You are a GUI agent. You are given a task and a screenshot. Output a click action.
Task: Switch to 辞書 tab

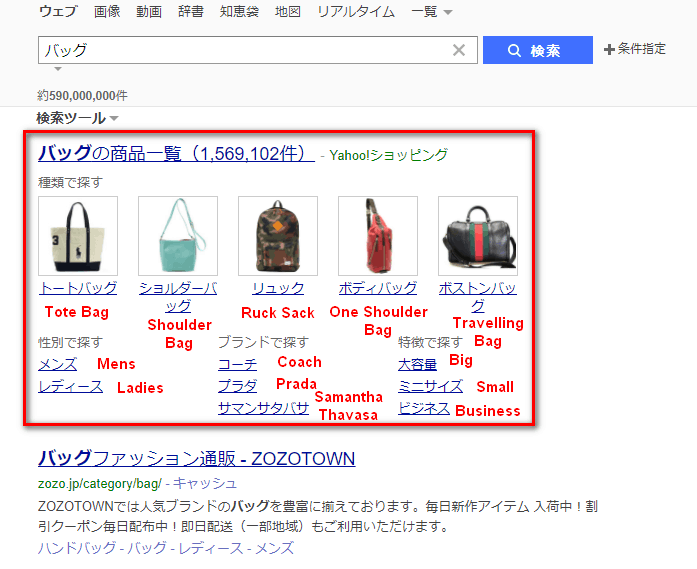tap(191, 11)
